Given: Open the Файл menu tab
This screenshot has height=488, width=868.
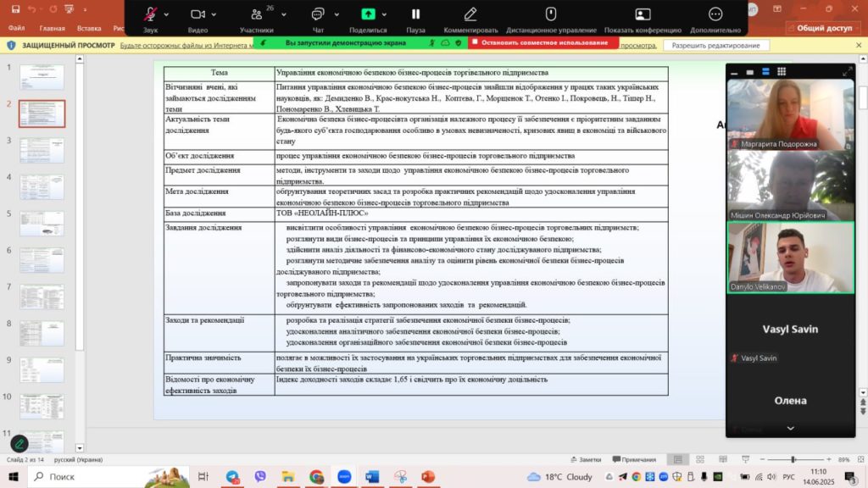Looking at the screenshot, I should point(17,28).
